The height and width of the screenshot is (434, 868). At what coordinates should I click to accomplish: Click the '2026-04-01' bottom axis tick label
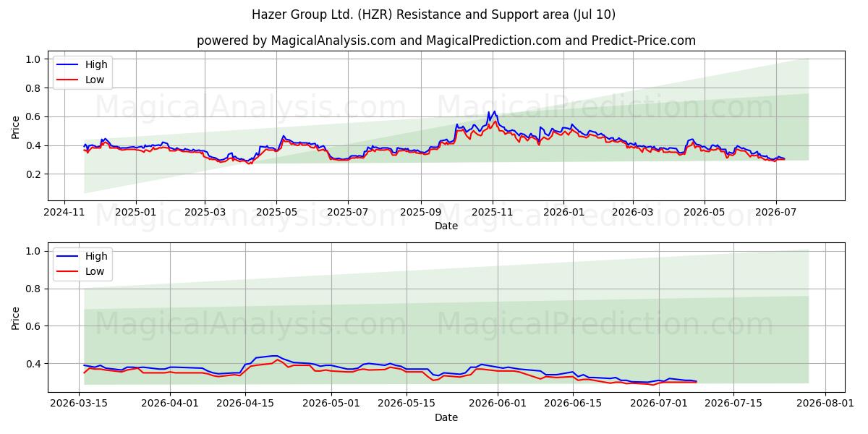point(171,404)
